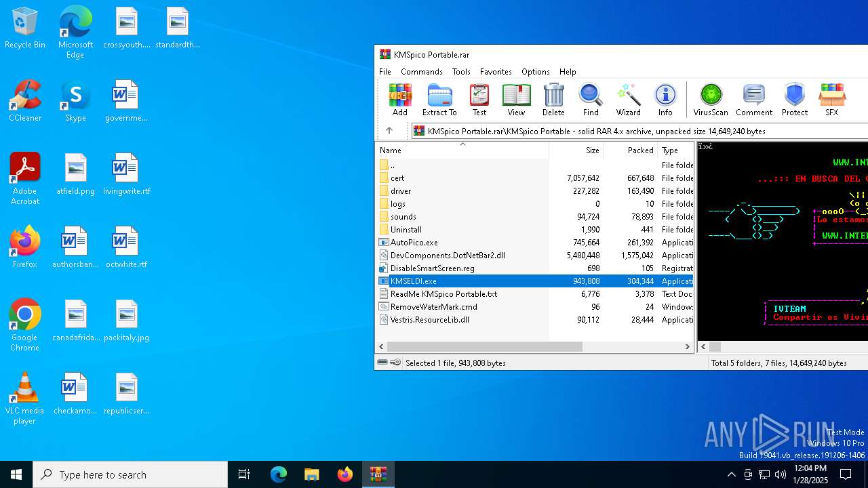
Task: Click the comment pane scrollbar left arrow
Action: click(704, 346)
